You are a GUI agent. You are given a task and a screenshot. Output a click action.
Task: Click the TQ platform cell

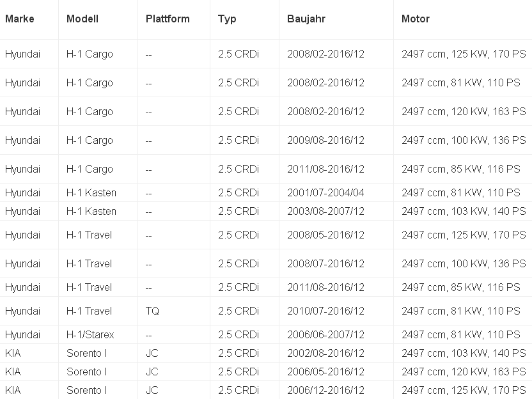point(153,311)
